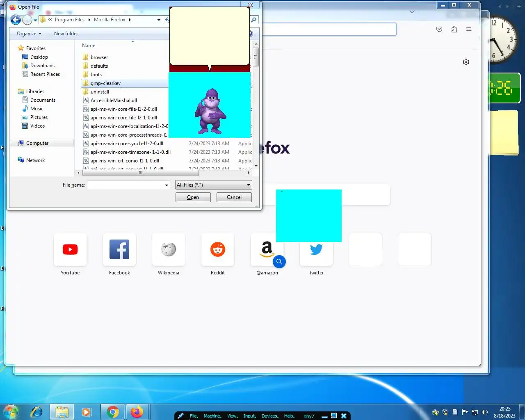Viewport: 525px width, 420px height.
Task: Select the uninstall folder
Action: [100, 91]
